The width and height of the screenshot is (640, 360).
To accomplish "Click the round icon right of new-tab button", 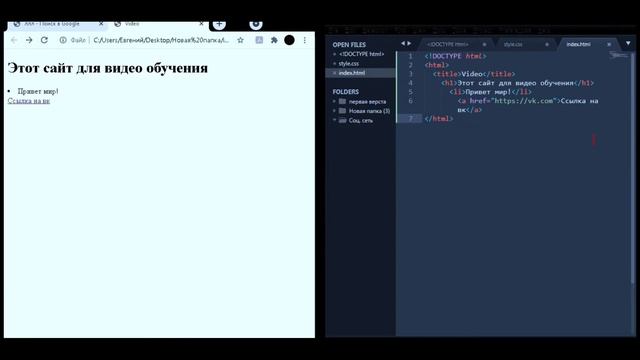I will (256, 24).
